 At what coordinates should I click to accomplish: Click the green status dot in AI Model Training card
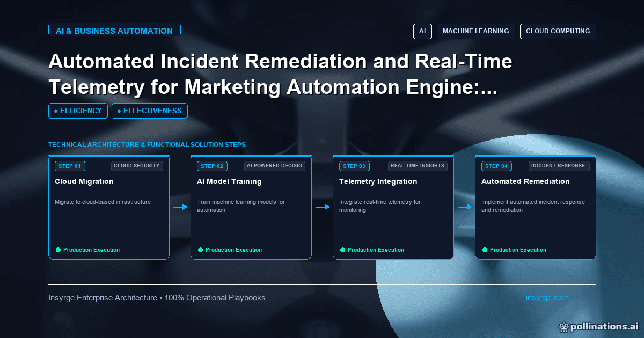coord(200,249)
